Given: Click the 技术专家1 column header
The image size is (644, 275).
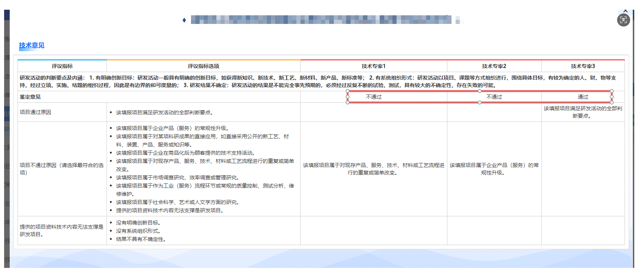Looking at the screenshot, I should [x=373, y=66].
